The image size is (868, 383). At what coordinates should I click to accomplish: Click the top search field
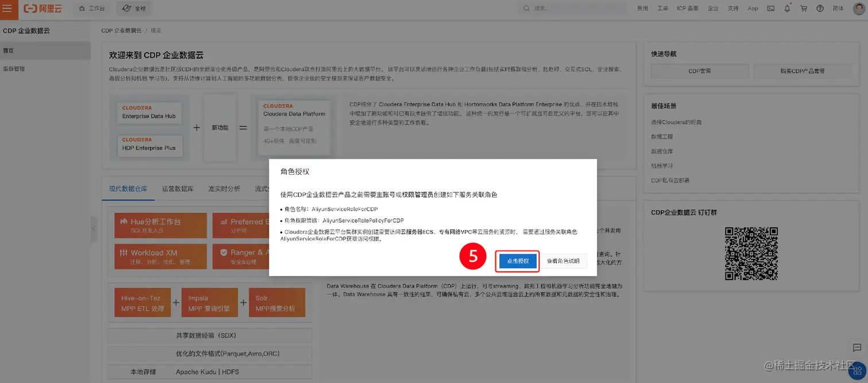[572, 9]
